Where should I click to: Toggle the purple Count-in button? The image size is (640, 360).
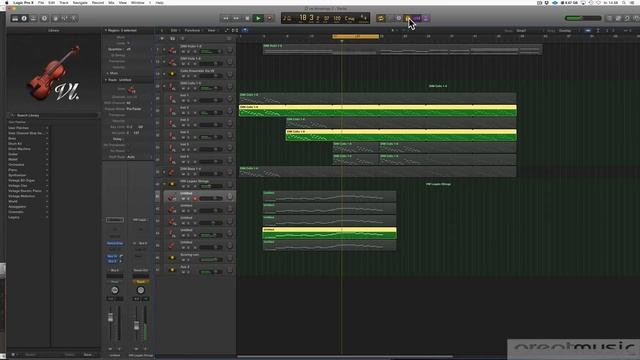tap(417, 18)
